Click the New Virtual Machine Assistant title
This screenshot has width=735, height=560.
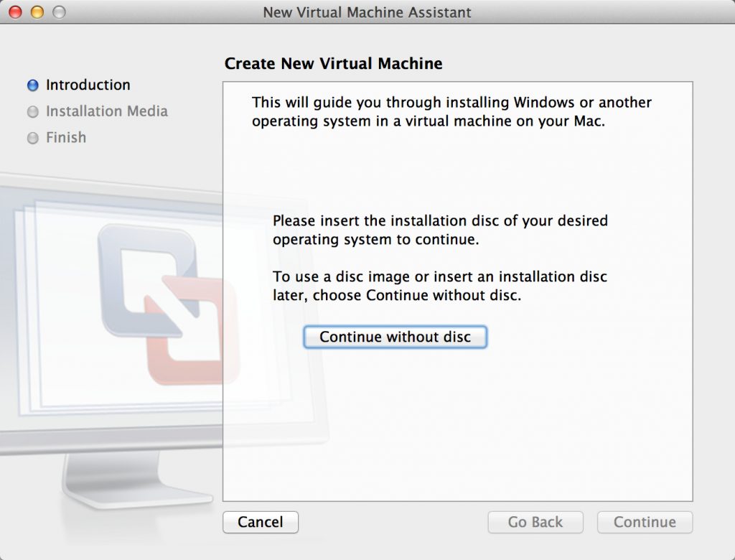[x=367, y=12]
